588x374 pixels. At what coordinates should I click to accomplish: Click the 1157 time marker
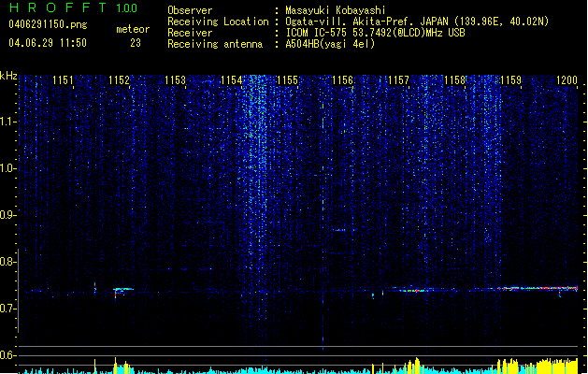tap(398, 80)
